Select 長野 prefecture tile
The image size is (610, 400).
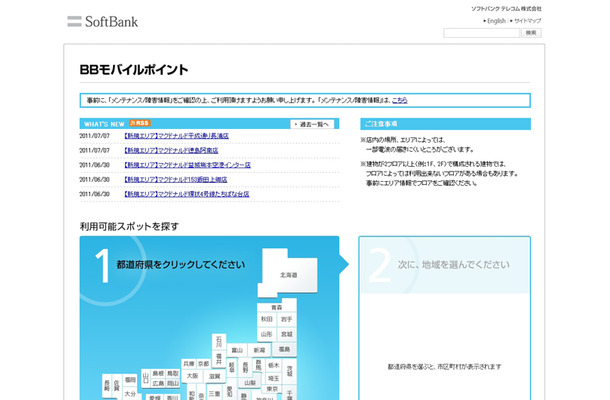pyautogui.click(x=245, y=367)
